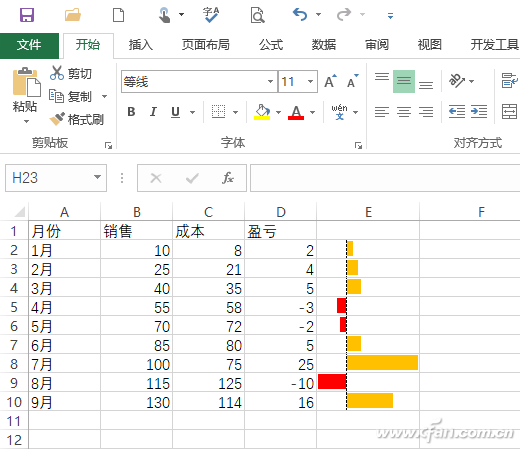
Task: Expand font color dropdown arrow
Action: click(x=312, y=112)
